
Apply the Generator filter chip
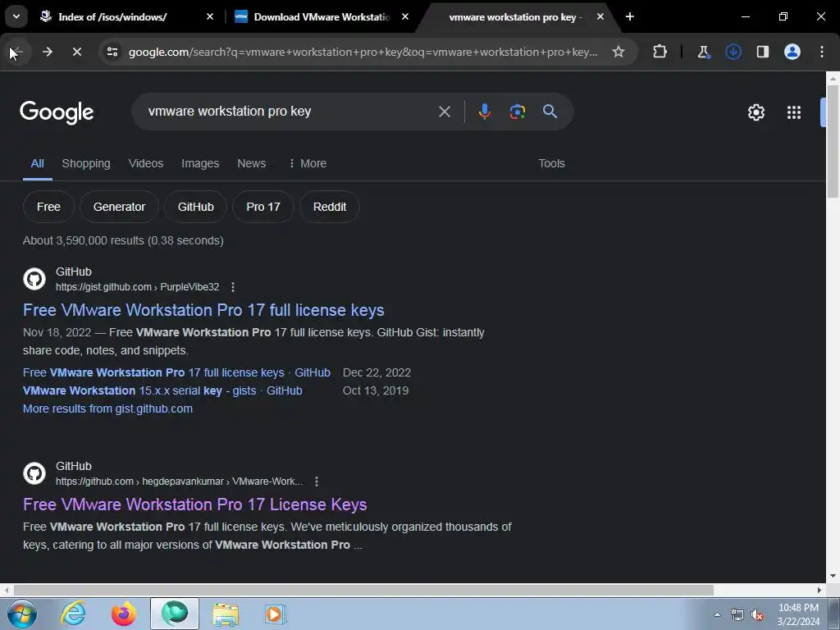(119, 207)
